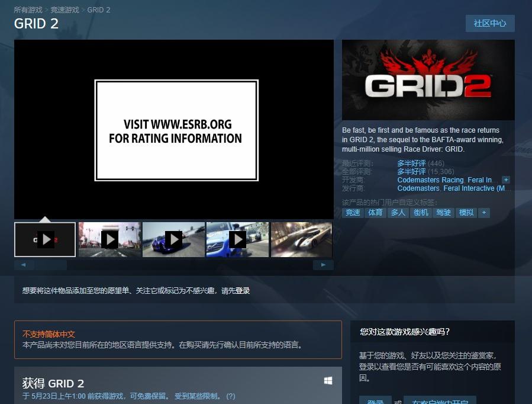Image resolution: width=532 pixels, height=404 pixels.
Task: Select the 体育 tag
Action: coord(375,213)
